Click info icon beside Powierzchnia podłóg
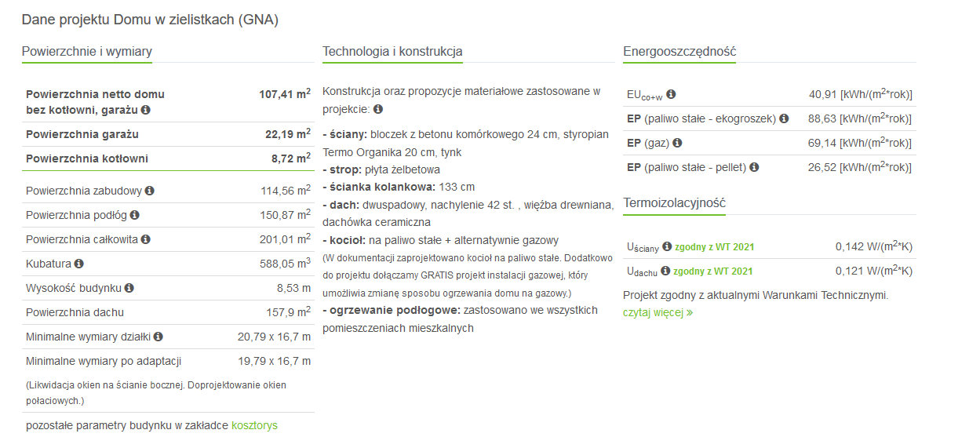This screenshot has width=980, height=448. tap(134, 215)
